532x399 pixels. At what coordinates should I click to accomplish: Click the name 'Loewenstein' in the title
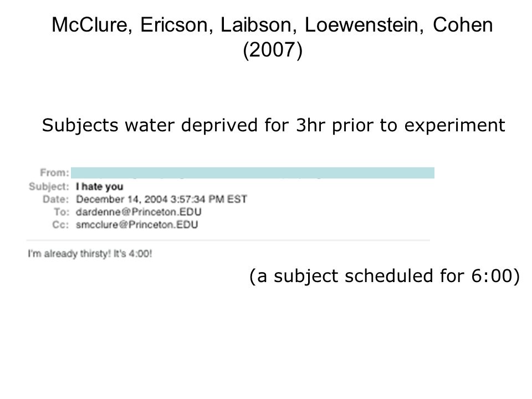pos(364,25)
